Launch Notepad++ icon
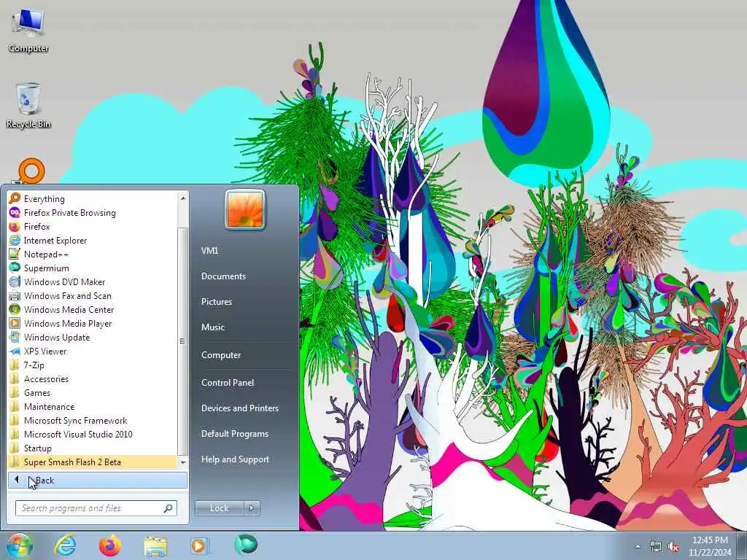 15,254
